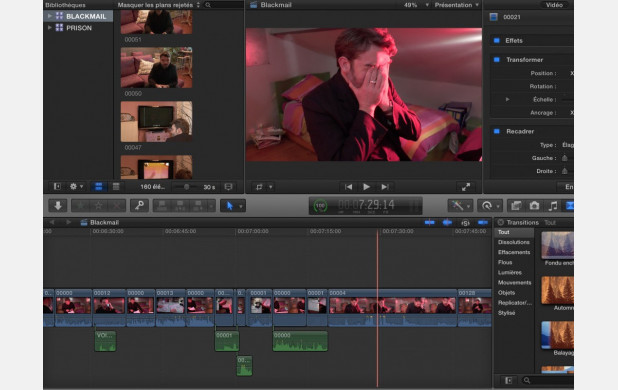The width and height of the screenshot is (618, 390).
Task: Select the Stylisé category
Action: tap(506, 313)
